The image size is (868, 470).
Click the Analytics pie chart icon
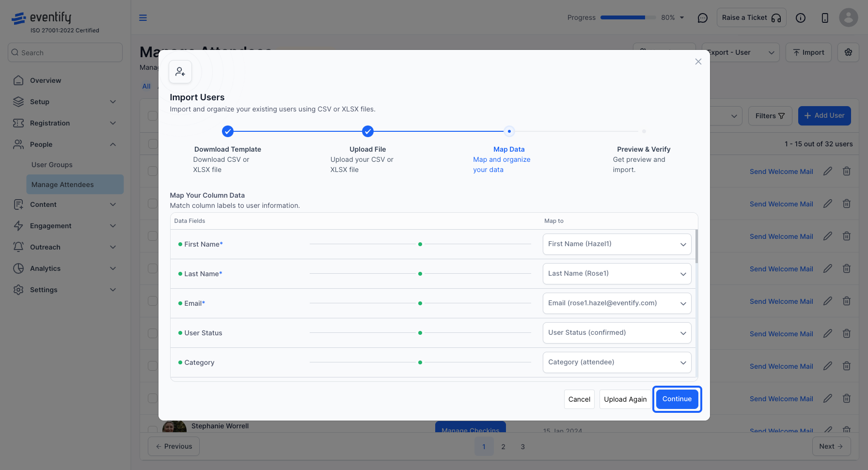pyautogui.click(x=18, y=268)
